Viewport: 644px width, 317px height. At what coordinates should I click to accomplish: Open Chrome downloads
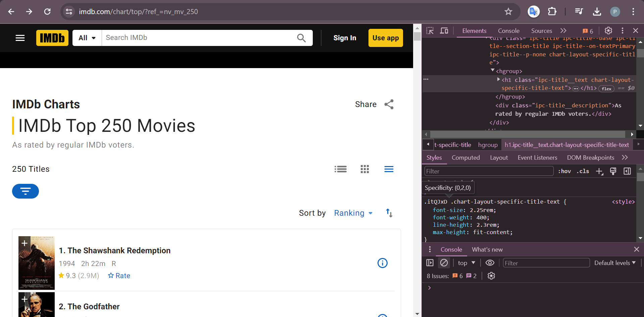coord(597,12)
